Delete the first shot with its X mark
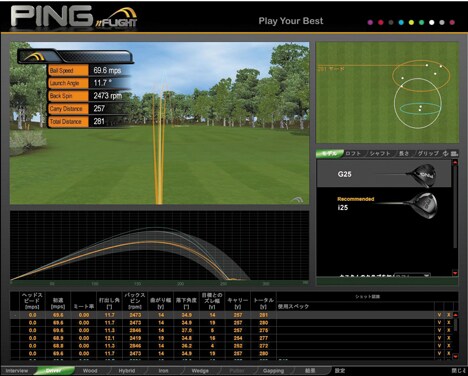 point(449,315)
